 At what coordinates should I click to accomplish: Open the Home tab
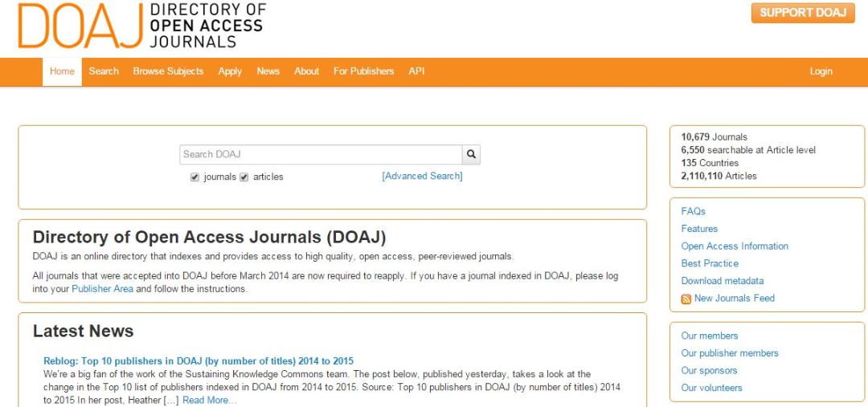click(62, 71)
